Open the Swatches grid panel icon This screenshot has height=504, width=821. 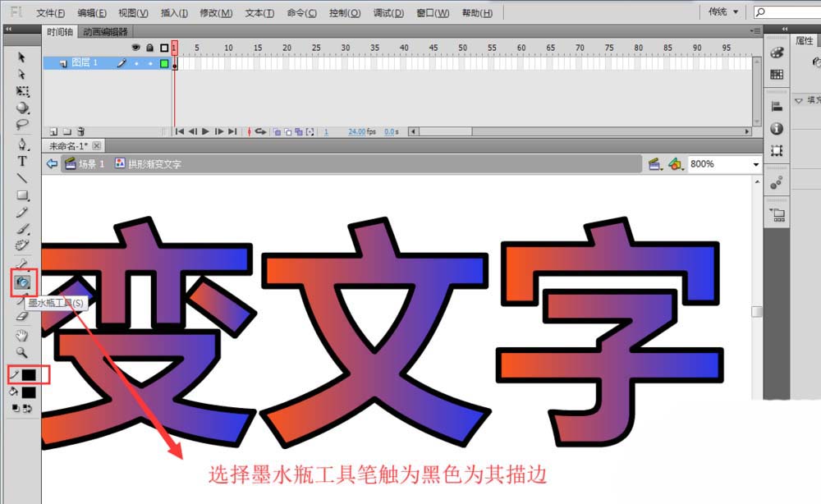pyautogui.click(x=777, y=75)
